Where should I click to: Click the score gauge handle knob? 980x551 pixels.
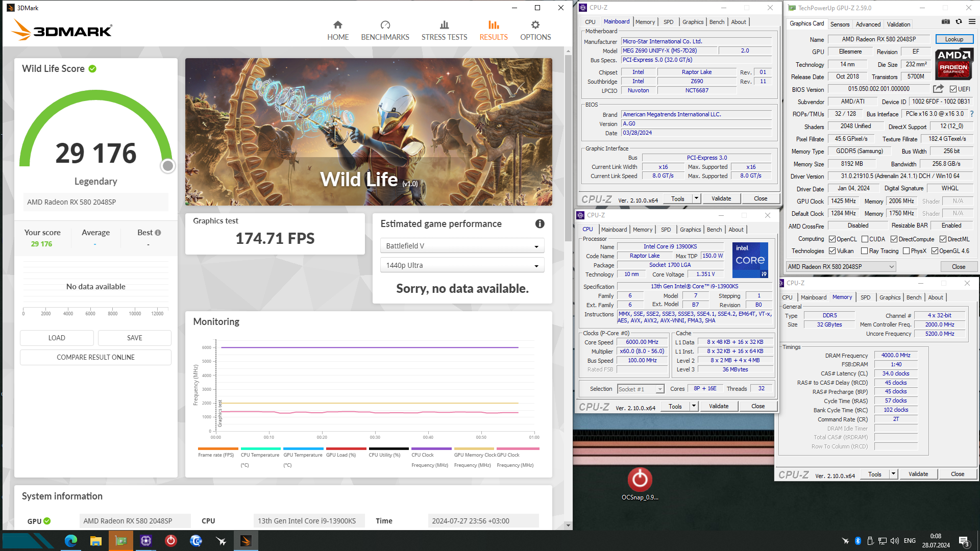click(x=167, y=166)
